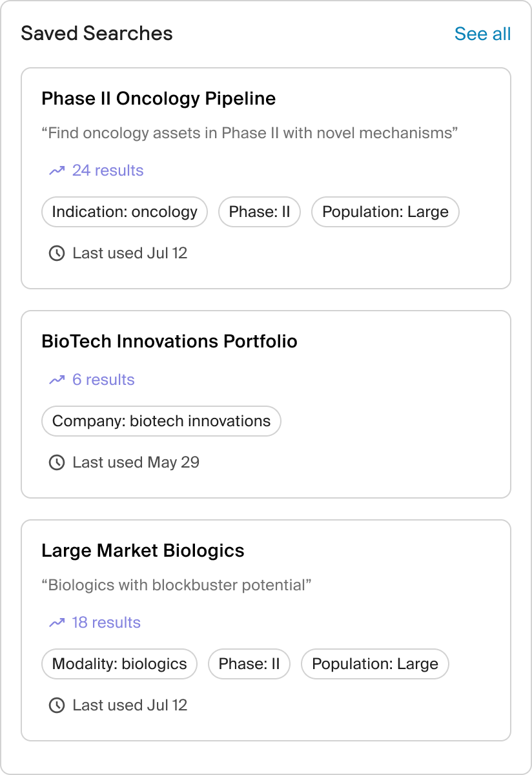Screen dimensions: 532x775
Task: Open Phase II Oncology Pipeline saved search
Action: coord(158,99)
